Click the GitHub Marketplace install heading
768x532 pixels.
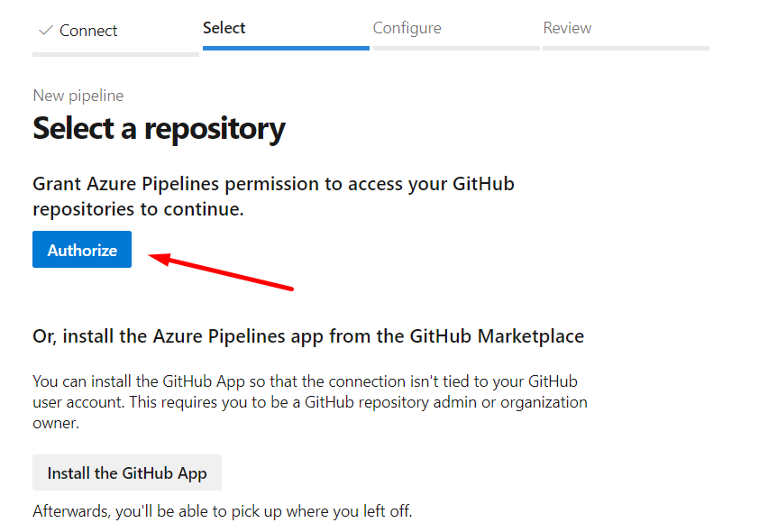[x=308, y=336]
